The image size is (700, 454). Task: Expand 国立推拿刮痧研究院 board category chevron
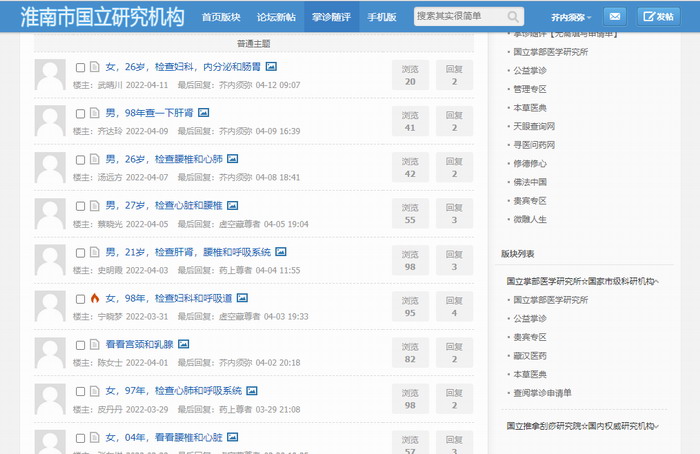pyautogui.click(x=656, y=426)
